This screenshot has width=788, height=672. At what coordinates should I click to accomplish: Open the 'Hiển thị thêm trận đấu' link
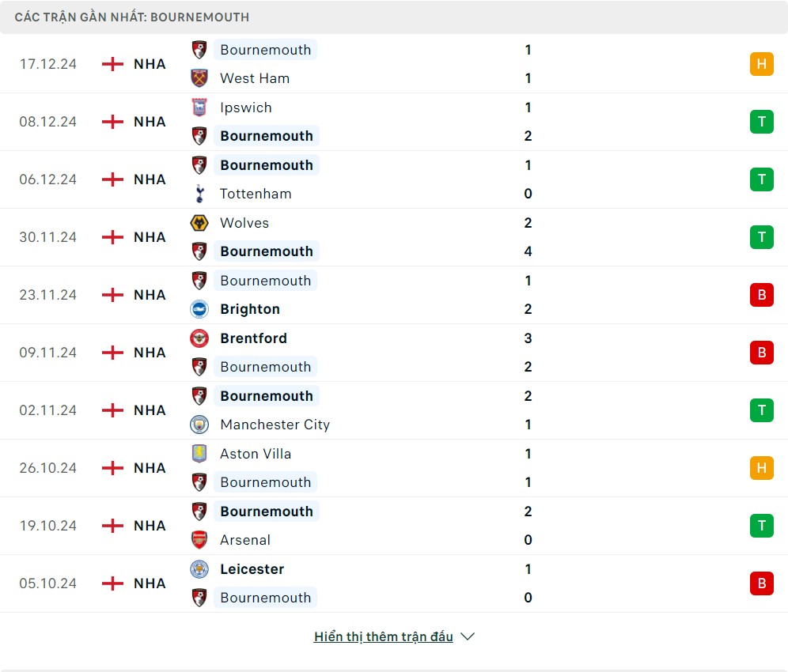(x=383, y=636)
